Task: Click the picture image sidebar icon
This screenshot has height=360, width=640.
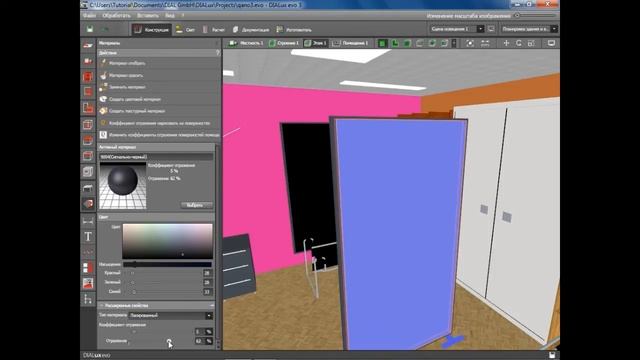Action: pos(88,283)
